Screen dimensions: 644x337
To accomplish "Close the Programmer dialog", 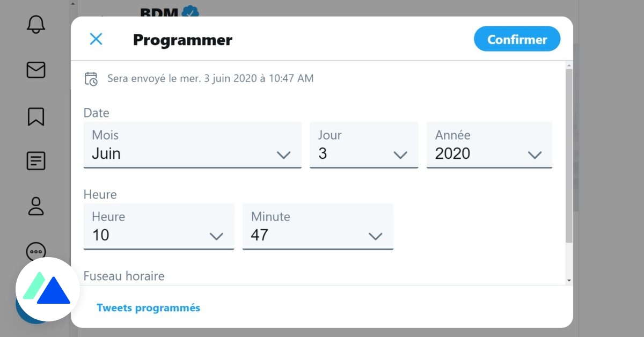I will tap(96, 39).
